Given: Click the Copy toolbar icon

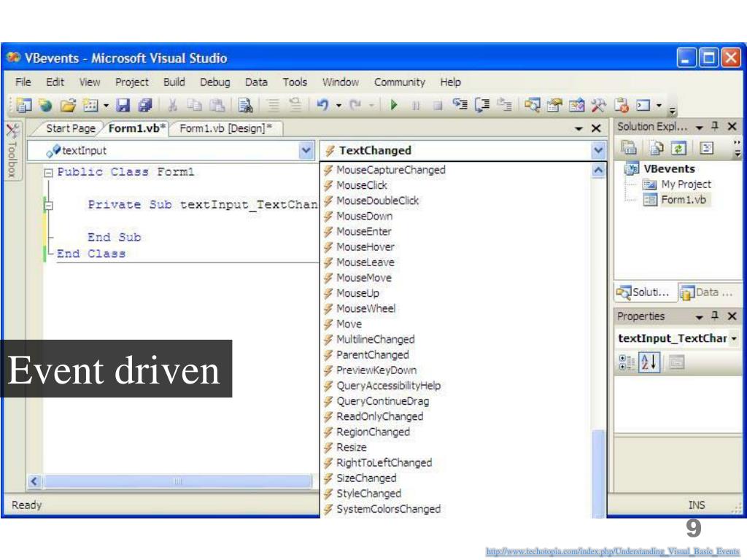Looking at the screenshot, I should [x=194, y=105].
